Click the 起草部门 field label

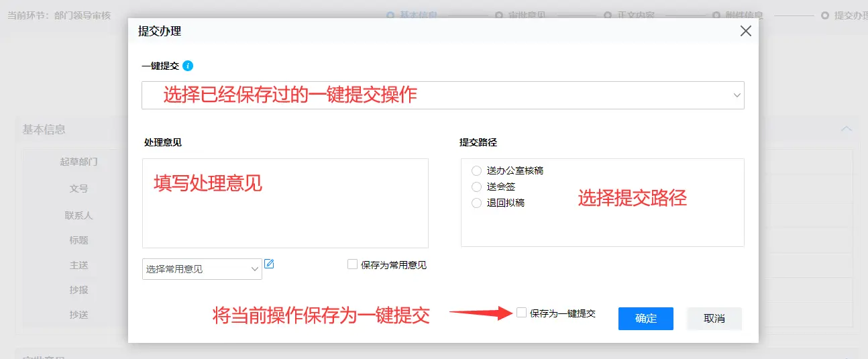click(79, 162)
